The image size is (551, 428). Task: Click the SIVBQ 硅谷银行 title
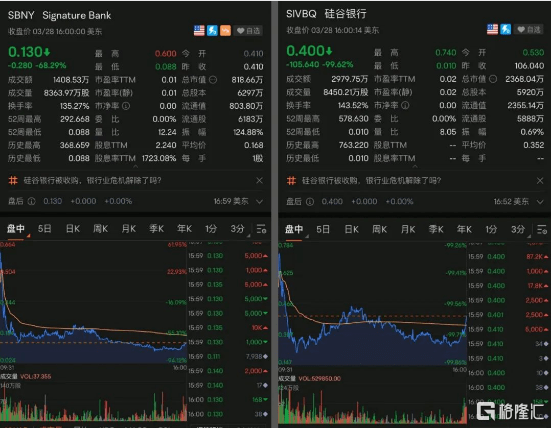(326, 14)
